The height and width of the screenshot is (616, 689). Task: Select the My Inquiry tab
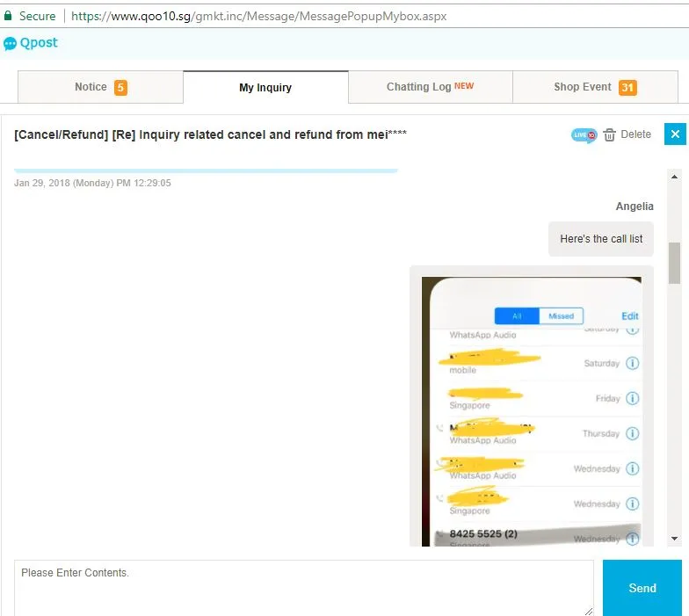265,88
